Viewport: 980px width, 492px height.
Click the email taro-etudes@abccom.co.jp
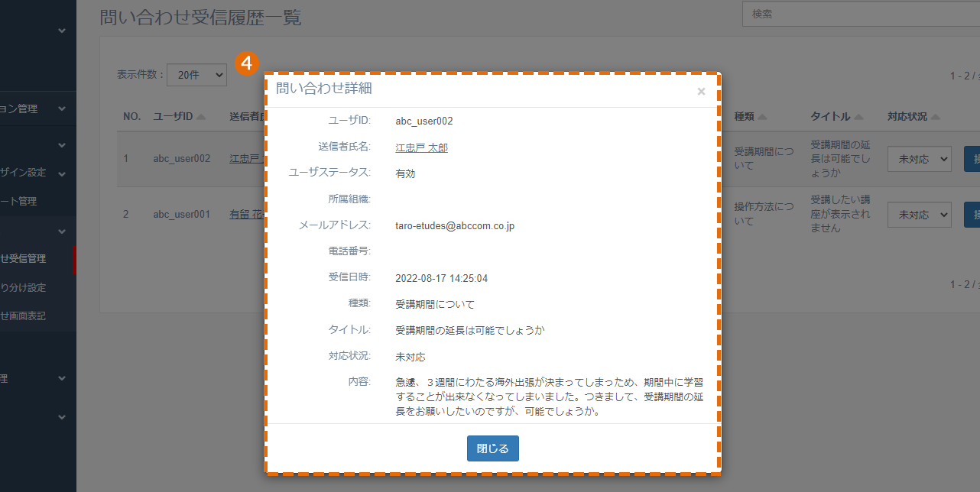455,226
